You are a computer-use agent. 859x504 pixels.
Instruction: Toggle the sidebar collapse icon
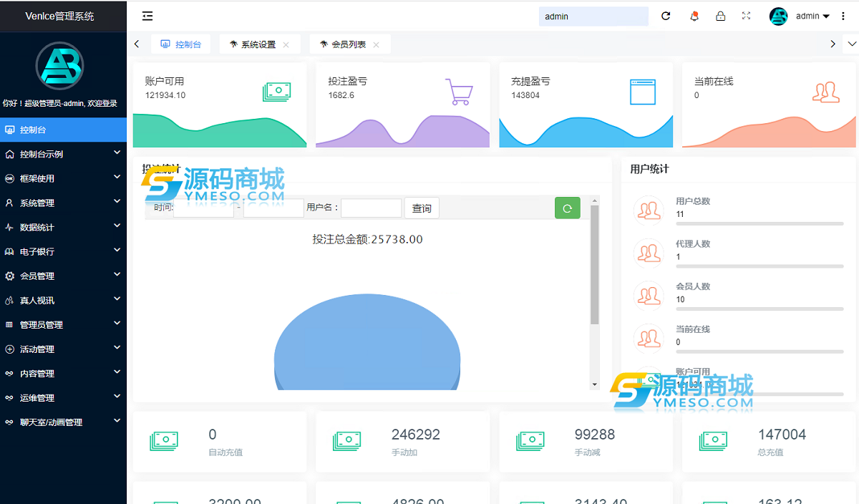pos(147,16)
